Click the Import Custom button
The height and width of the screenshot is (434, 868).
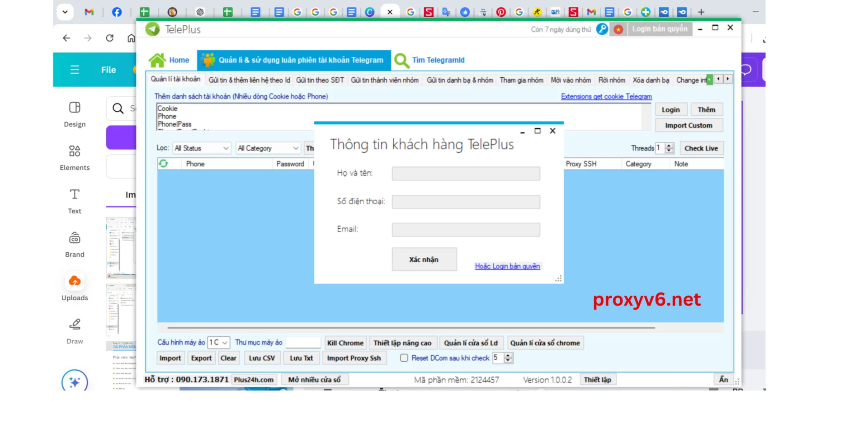pos(689,126)
